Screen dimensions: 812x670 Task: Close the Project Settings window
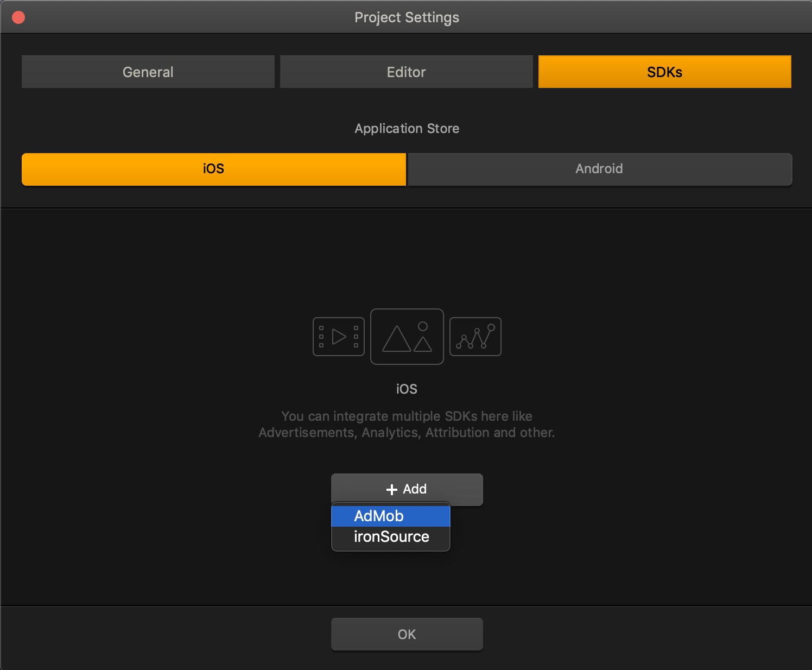18,17
